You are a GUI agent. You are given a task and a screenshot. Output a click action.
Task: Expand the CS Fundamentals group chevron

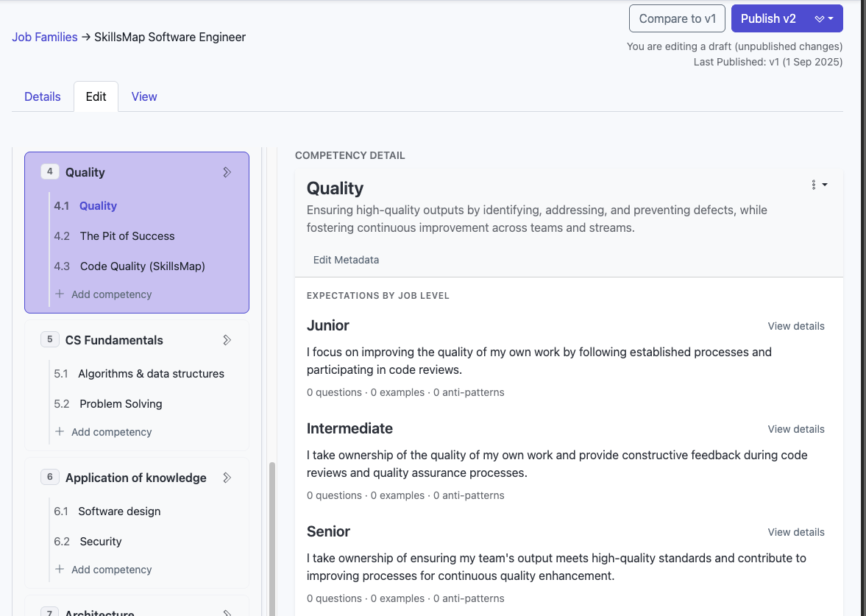(x=227, y=339)
